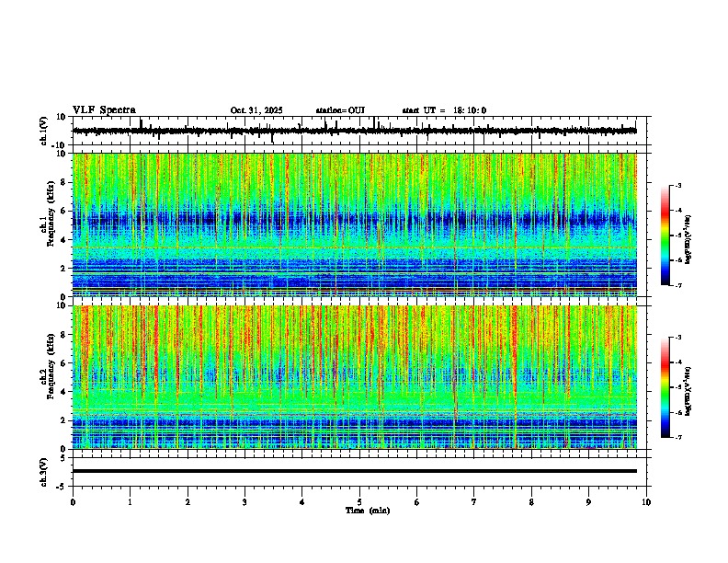
Task: Select the date text "Oct. 31, 2025"
Action: (x=256, y=110)
